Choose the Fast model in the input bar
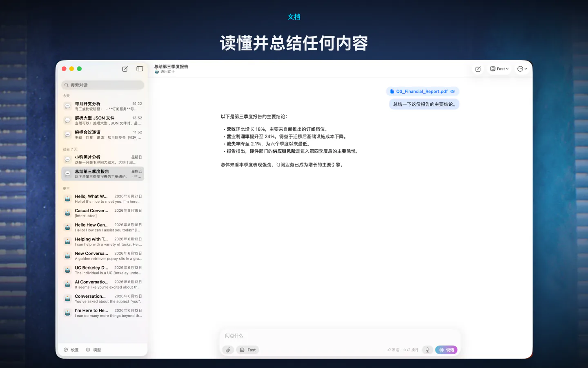588x368 pixels. pos(247,350)
